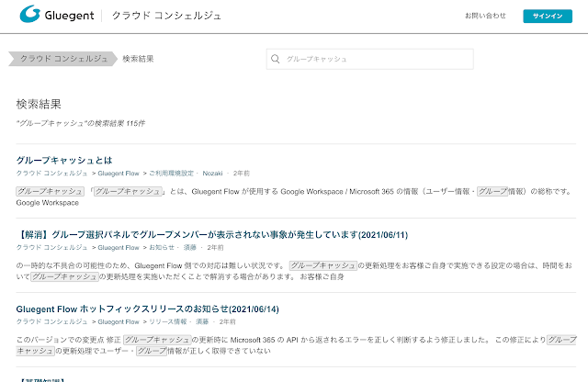
Task: Open the header title クラウド コンシェルジュ
Action: pos(166,16)
